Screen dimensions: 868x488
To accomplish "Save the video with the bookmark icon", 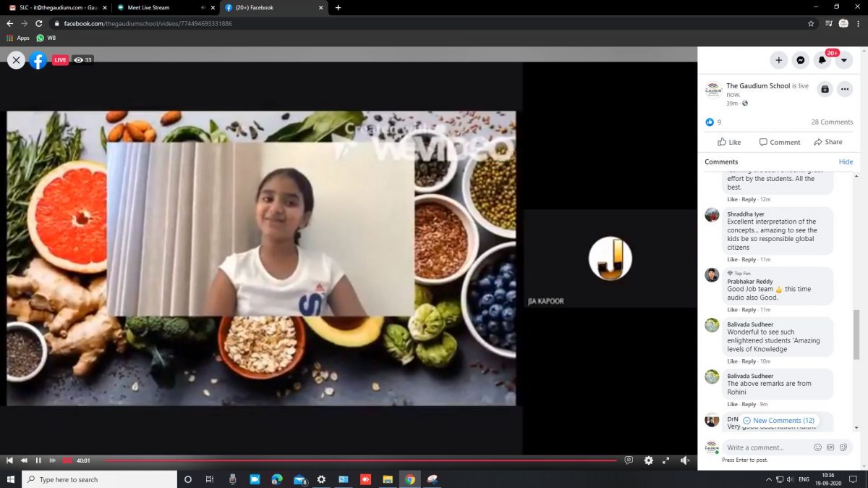I will [825, 89].
